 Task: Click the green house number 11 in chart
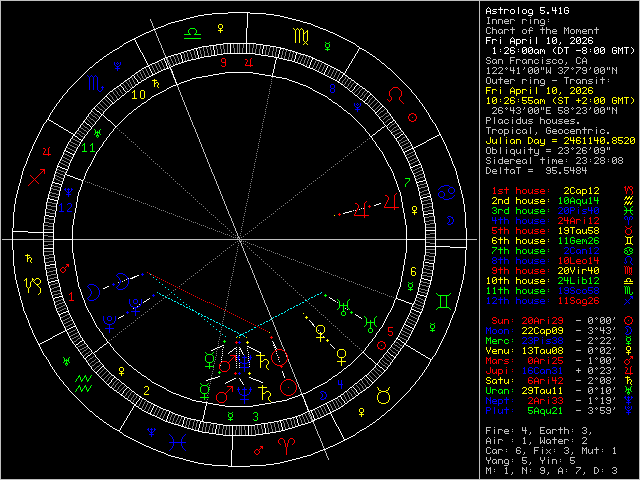click(x=88, y=147)
